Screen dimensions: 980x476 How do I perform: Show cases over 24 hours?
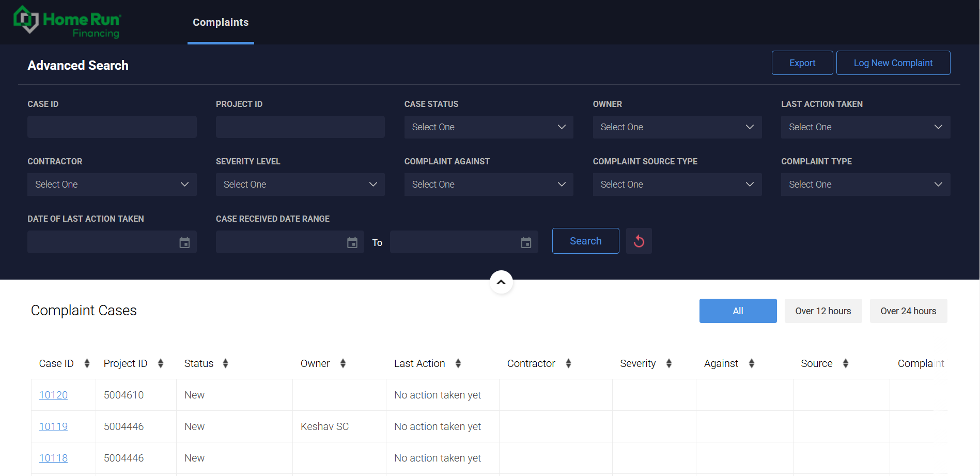908,311
